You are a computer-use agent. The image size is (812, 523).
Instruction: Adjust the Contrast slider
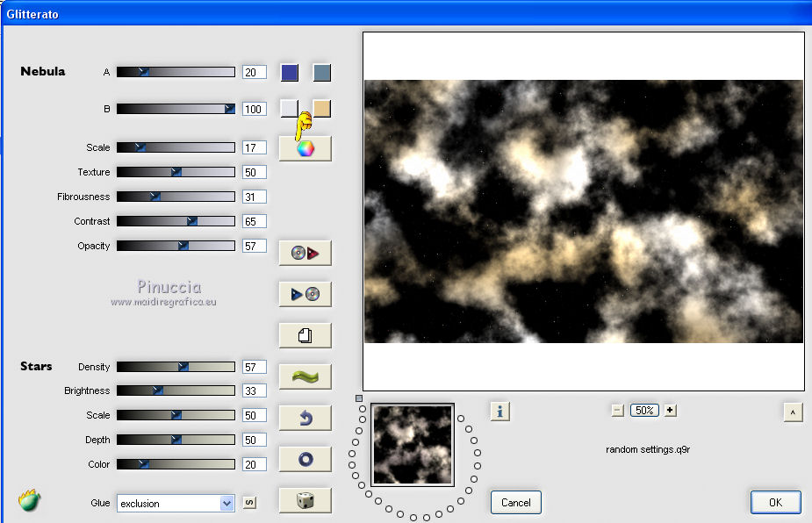176,221
